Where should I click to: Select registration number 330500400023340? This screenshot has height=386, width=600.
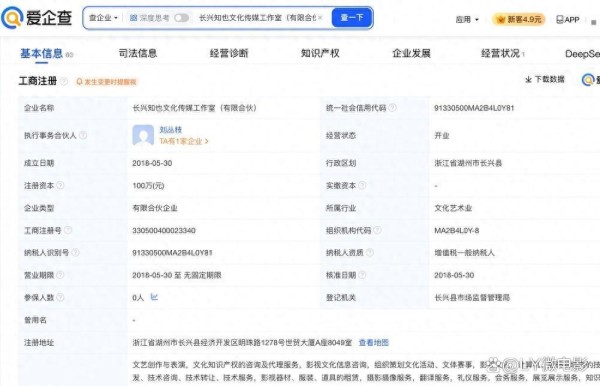(x=164, y=230)
